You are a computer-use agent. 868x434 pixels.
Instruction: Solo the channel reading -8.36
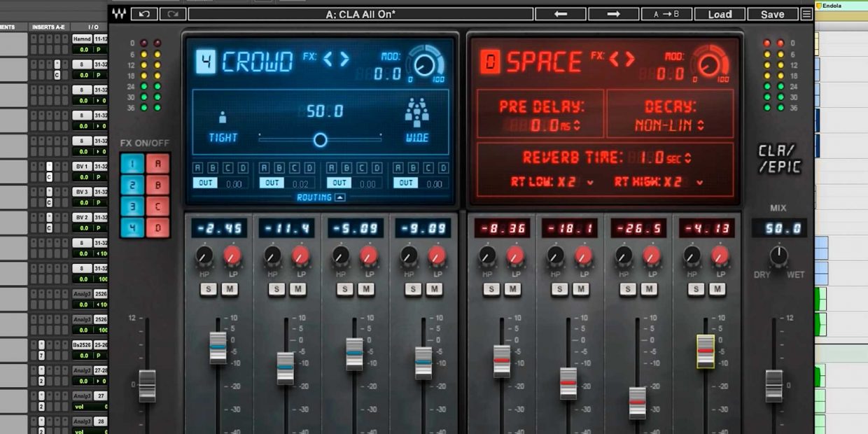tap(491, 289)
